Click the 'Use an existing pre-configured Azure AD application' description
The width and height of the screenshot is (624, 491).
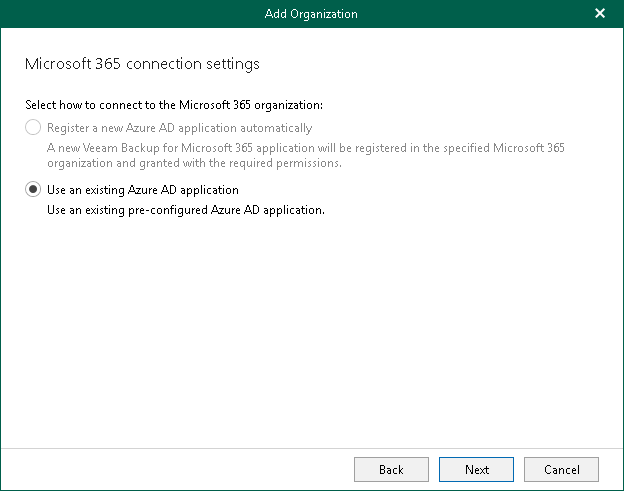[x=186, y=210]
